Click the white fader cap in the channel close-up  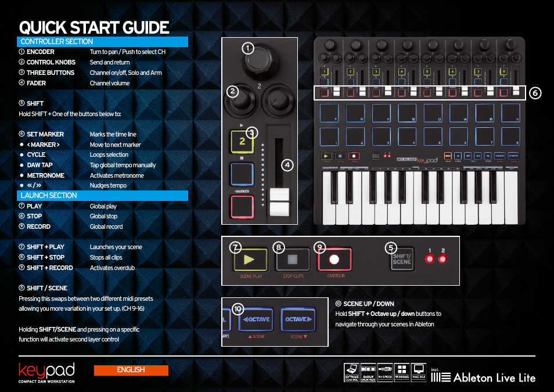(279, 202)
